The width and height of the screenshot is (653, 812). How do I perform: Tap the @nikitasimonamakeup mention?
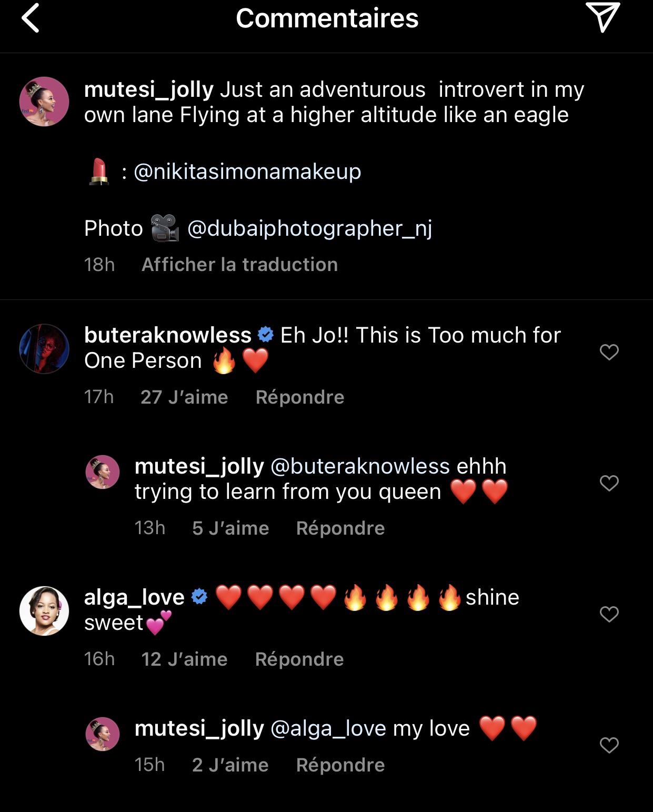point(247,172)
